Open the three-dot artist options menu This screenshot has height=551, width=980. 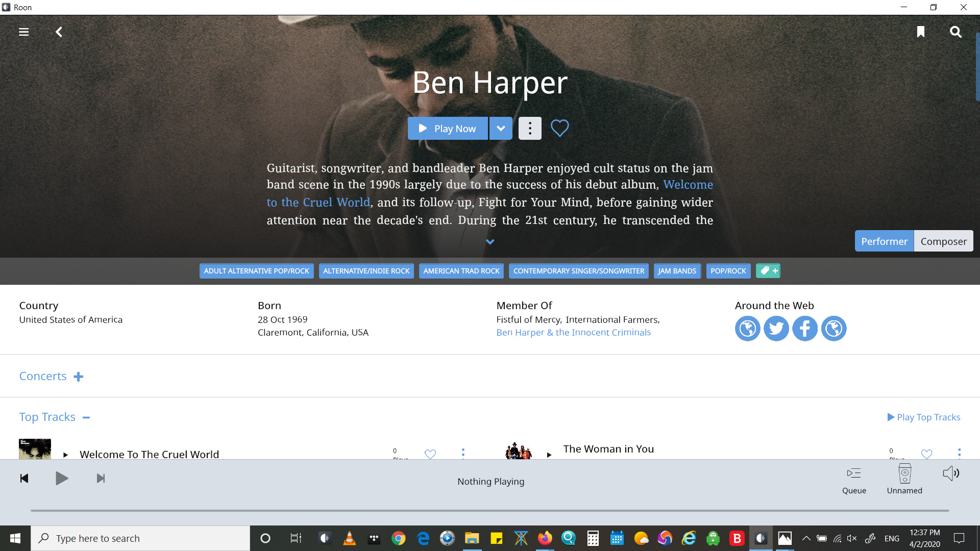point(530,129)
